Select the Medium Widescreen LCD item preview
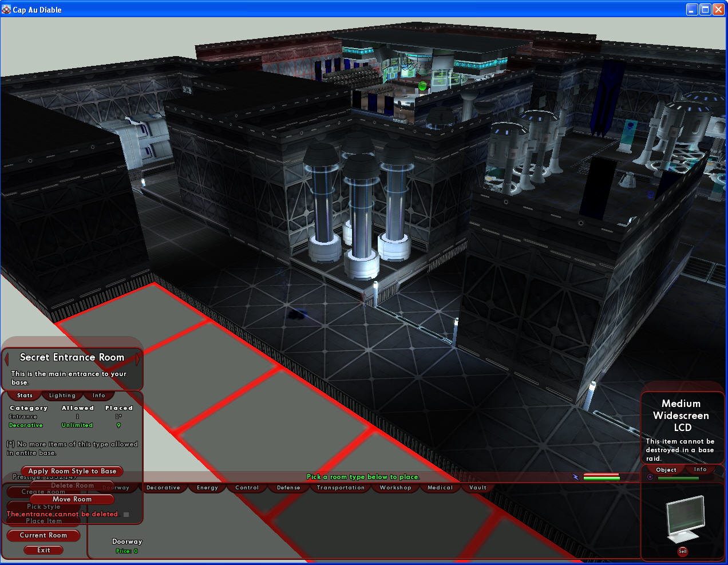Screen dimensions: 728x565 pyautogui.click(x=686, y=519)
